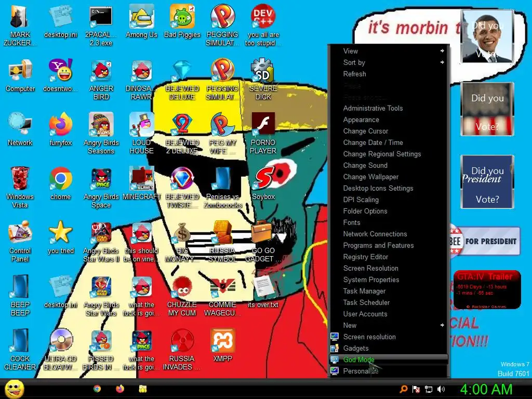The width and height of the screenshot is (532, 399).
Task: Open Task Manager from context menu
Action: pyautogui.click(x=389, y=291)
